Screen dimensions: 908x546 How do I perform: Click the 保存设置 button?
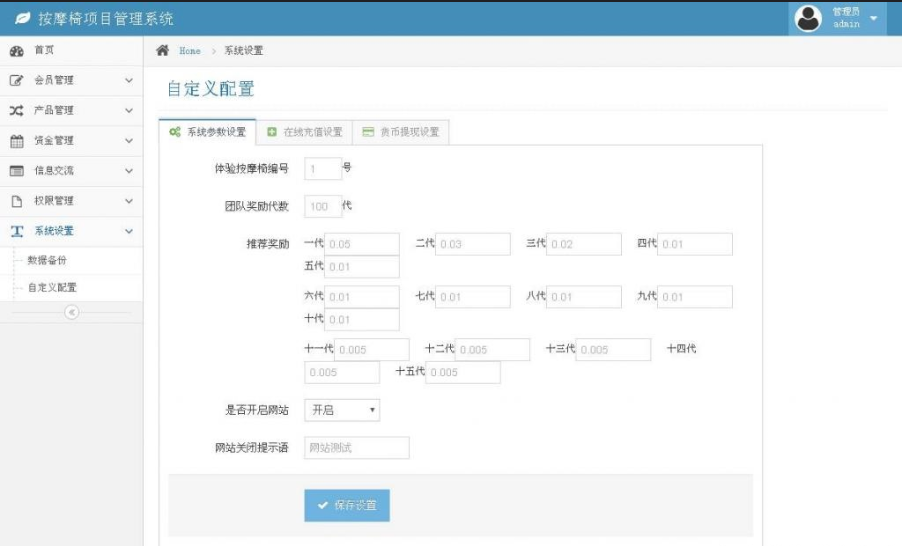347,505
